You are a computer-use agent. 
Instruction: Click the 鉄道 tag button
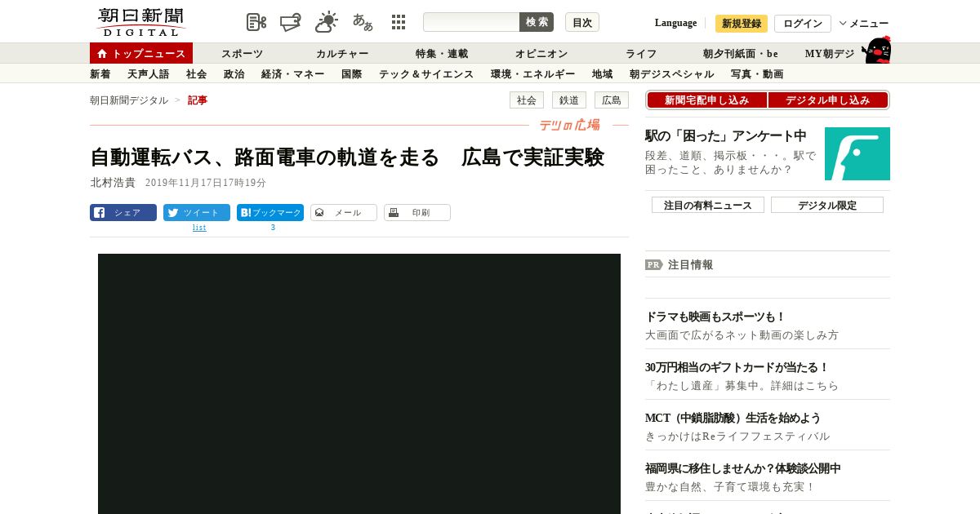(x=569, y=100)
